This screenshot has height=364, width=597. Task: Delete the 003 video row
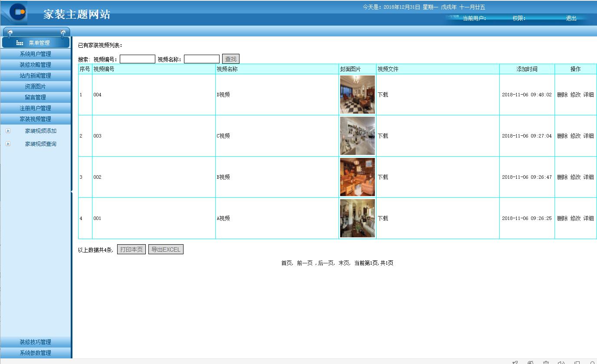pos(562,136)
